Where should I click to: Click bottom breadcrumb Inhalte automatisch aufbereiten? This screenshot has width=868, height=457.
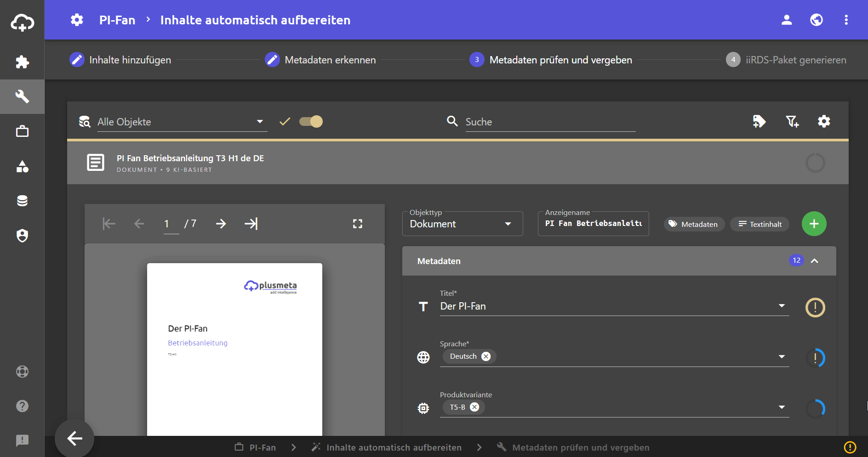(394, 447)
